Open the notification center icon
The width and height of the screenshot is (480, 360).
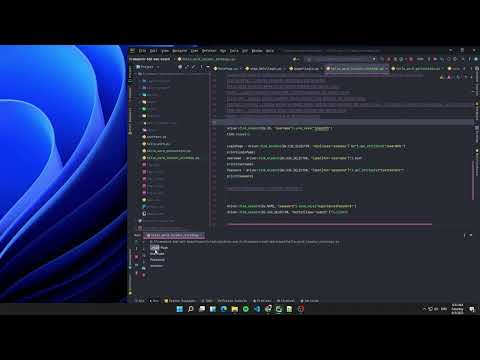click(472, 309)
